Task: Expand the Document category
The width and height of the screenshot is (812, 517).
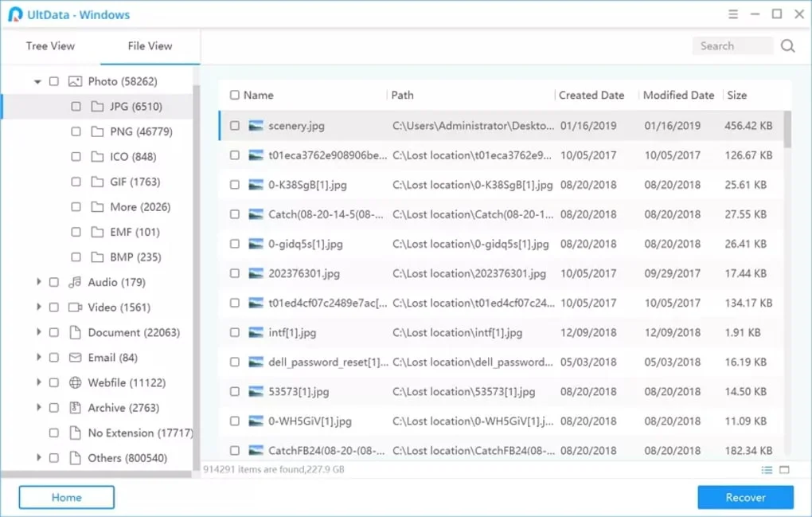Action: tap(37, 332)
